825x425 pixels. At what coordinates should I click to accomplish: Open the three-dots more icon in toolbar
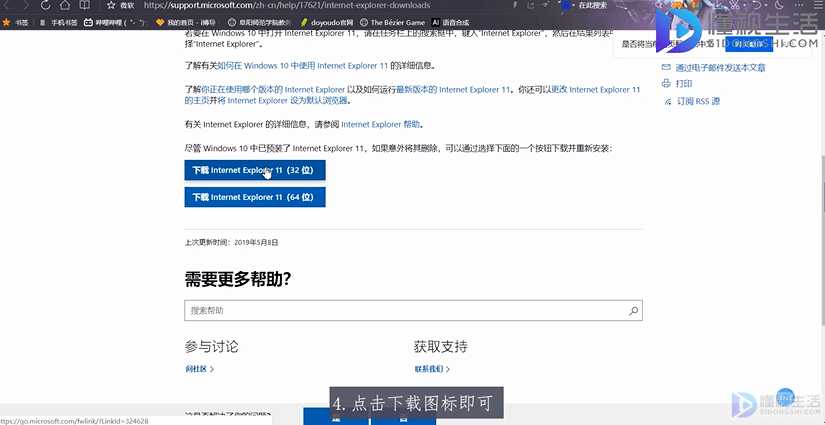[x=797, y=5]
